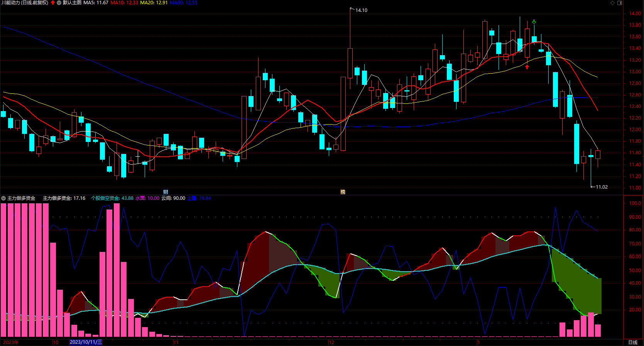Click the 主力做多资金: 17.16 value
Viewport: 644px width, 346px height.
(x=64, y=198)
